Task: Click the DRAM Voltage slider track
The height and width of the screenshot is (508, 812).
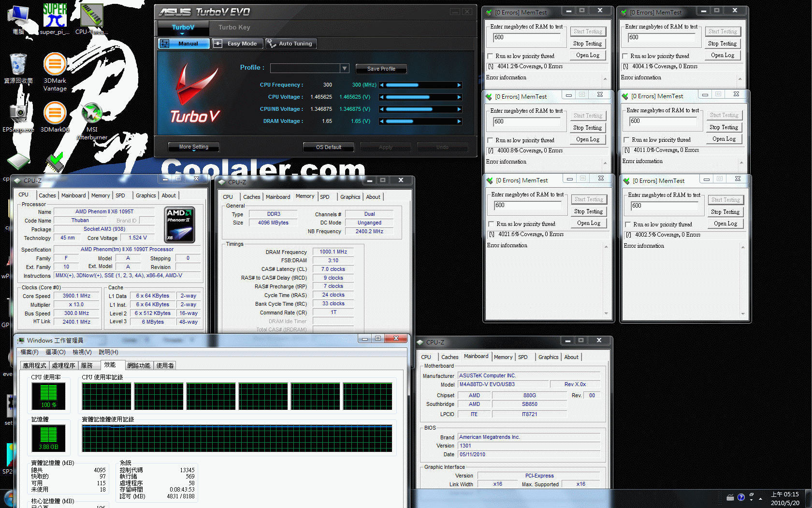Action: (x=420, y=121)
